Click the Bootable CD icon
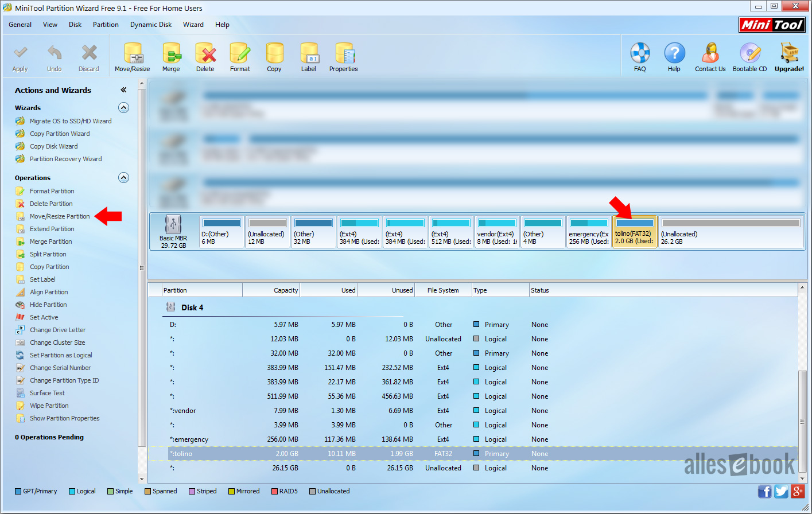Viewport: 812px width, 514px height. 750,53
